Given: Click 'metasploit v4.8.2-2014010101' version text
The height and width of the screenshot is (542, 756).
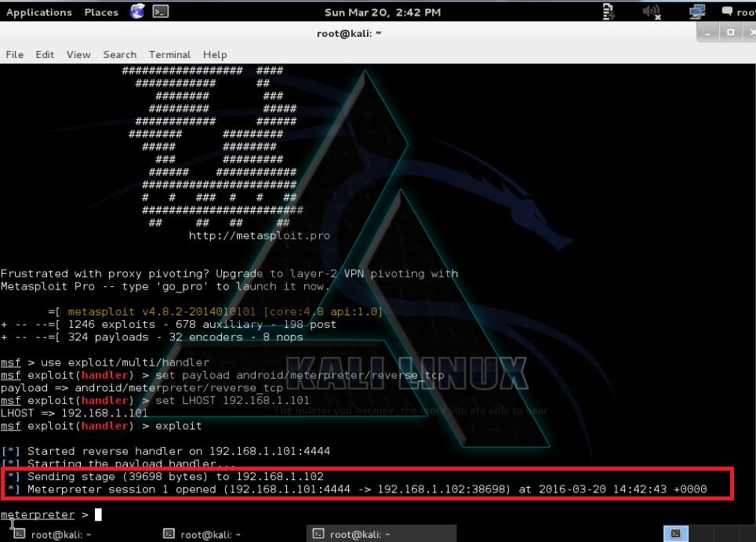Looking at the screenshot, I should click(x=162, y=311).
